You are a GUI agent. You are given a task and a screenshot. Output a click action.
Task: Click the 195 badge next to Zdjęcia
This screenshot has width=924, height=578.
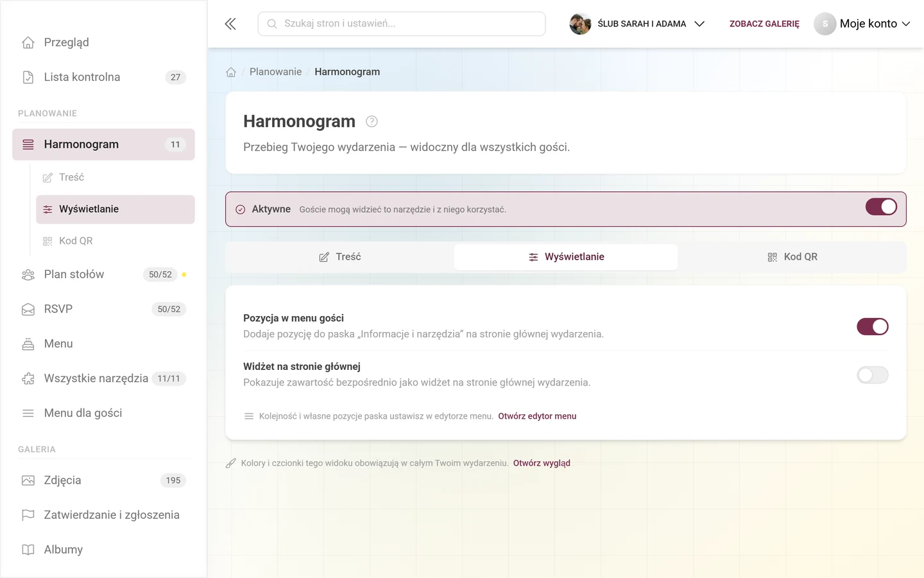pyautogui.click(x=173, y=480)
